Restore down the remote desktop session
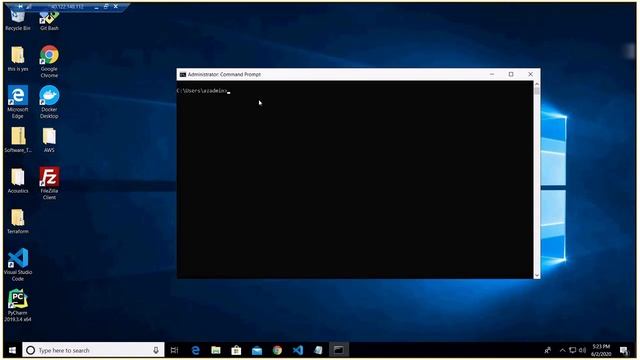The height and width of the screenshot is (360, 640). (106, 7)
